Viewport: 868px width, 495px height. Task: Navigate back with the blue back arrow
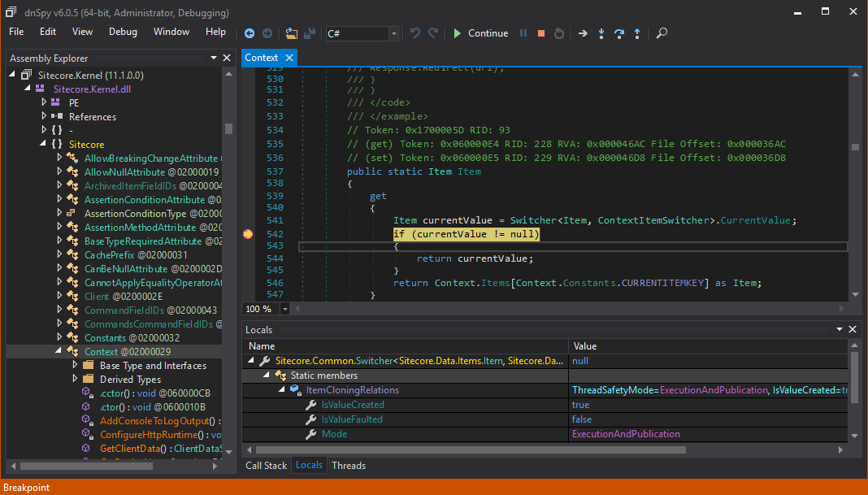click(x=250, y=33)
